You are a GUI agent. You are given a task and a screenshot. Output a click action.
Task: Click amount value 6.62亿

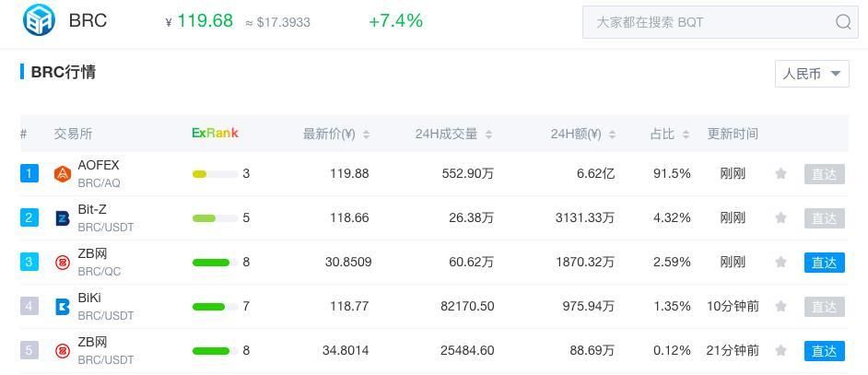point(595,174)
